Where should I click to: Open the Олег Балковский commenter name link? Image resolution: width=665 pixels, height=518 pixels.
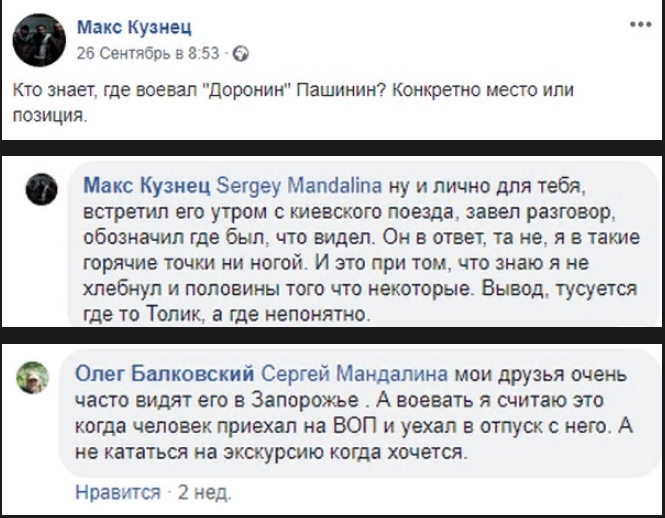[x=165, y=374]
